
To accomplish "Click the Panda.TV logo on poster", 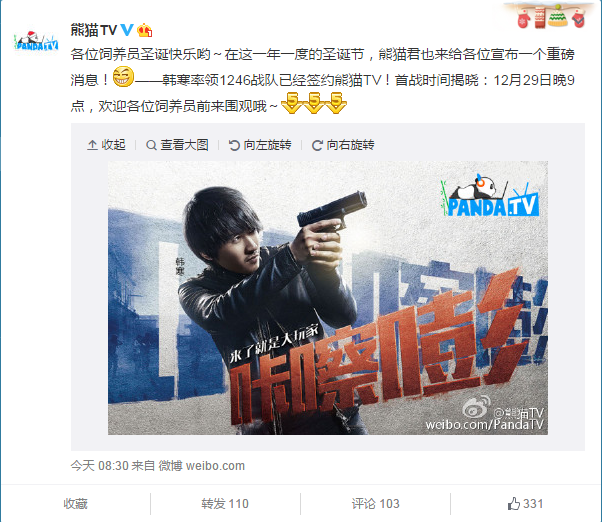I will 490,195.
